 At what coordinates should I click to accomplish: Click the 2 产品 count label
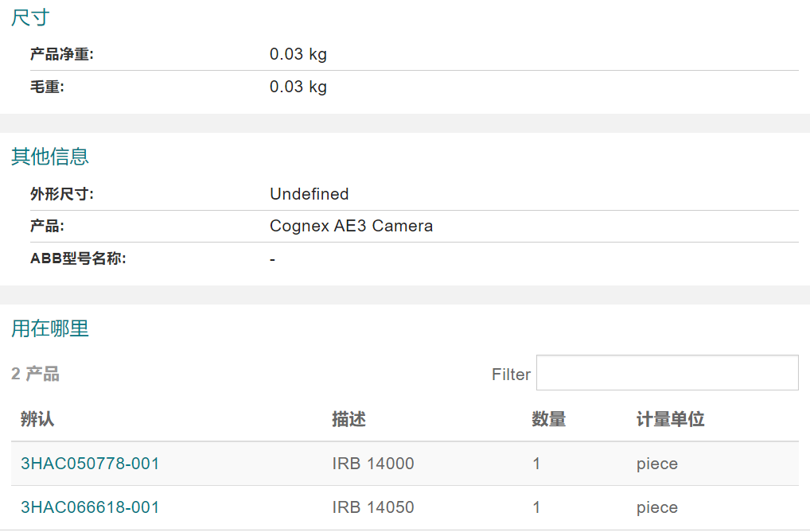tap(36, 374)
